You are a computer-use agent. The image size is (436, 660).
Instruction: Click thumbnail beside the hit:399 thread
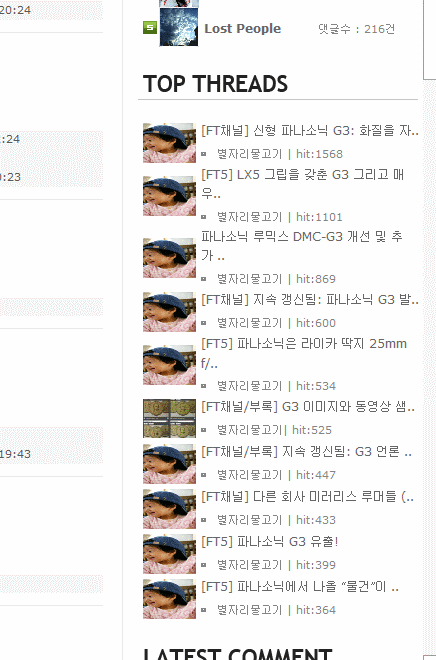coord(169,554)
